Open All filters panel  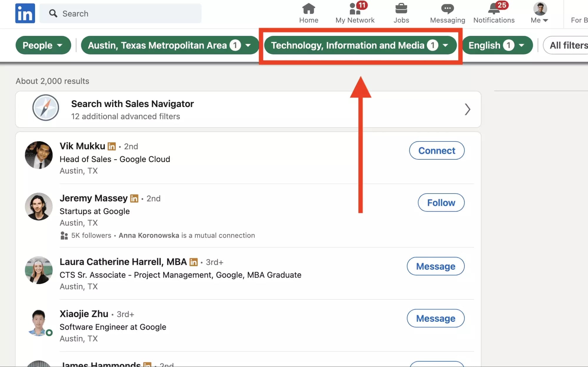point(568,45)
